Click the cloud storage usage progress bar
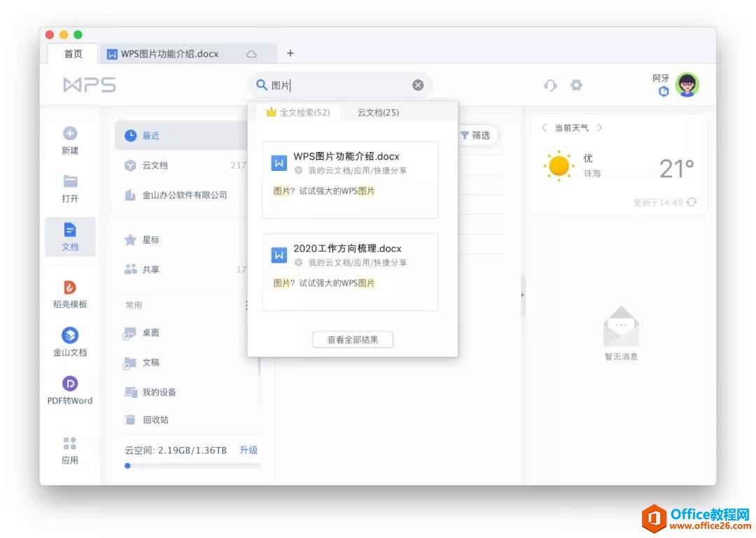Viewport: 756px width, 538px height. [x=192, y=466]
